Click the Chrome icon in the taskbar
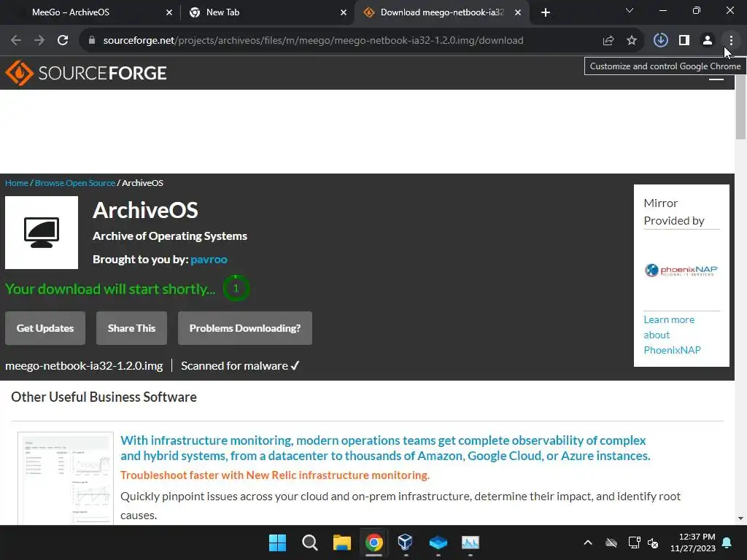 point(374,542)
